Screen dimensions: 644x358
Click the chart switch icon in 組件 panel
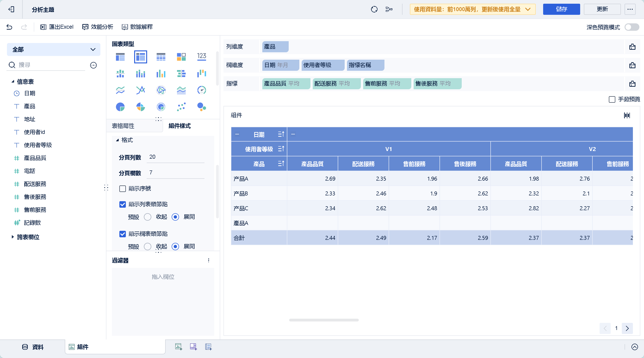tap(627, 115)
